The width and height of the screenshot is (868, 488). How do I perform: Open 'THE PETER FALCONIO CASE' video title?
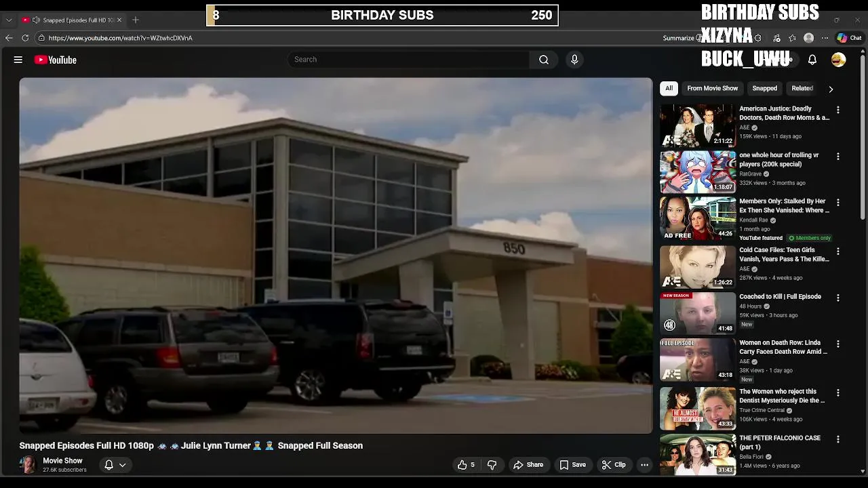[780, 443]
